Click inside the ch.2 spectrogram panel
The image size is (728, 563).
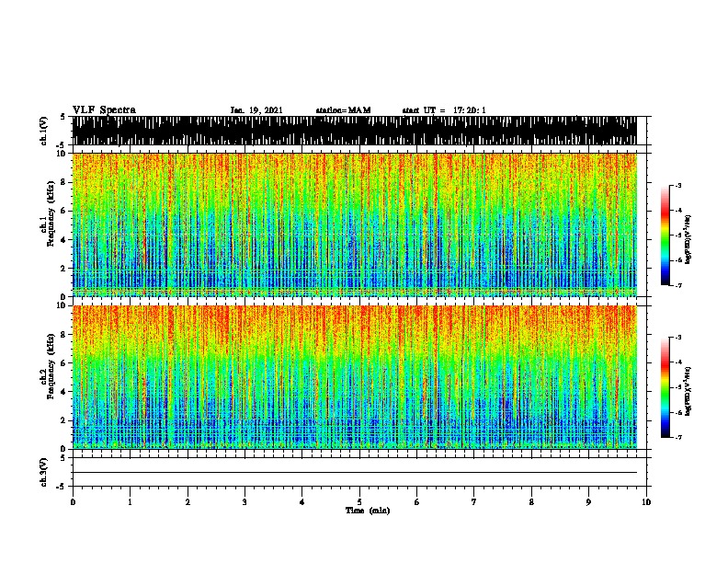355,377
